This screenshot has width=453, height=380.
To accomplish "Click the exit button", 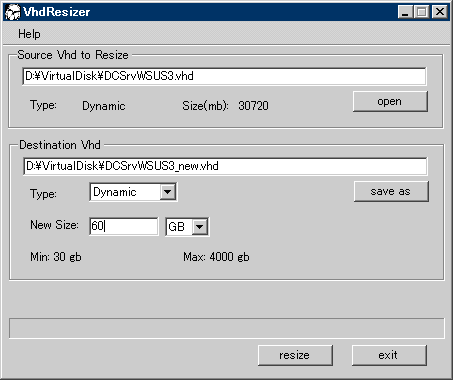I will pos(389,355).
